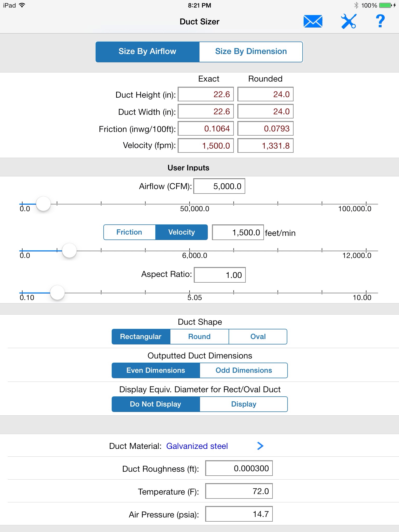Image resolution: width=399 pixels, height=532 pixels.
Task: Choose Round duct shape
Action: tap(199, 337)
